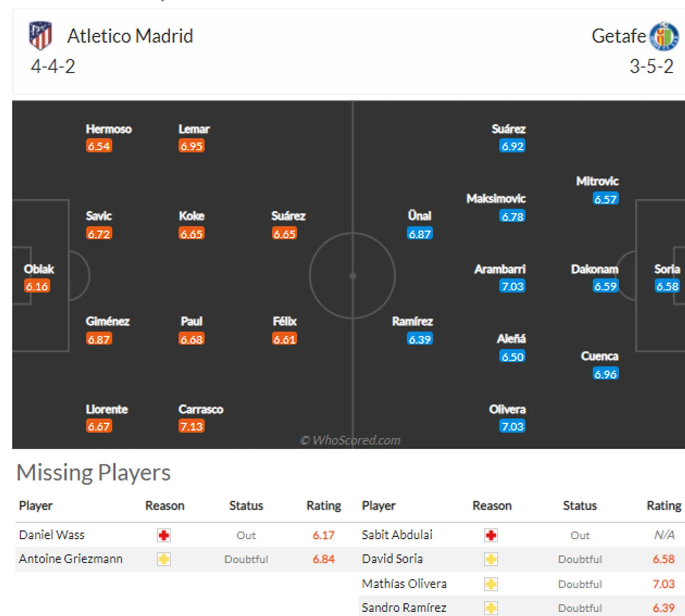This screenshot has width=685, height=616.
Task: Click the WhoScored.com watermark
Action: tap(350, 440)
